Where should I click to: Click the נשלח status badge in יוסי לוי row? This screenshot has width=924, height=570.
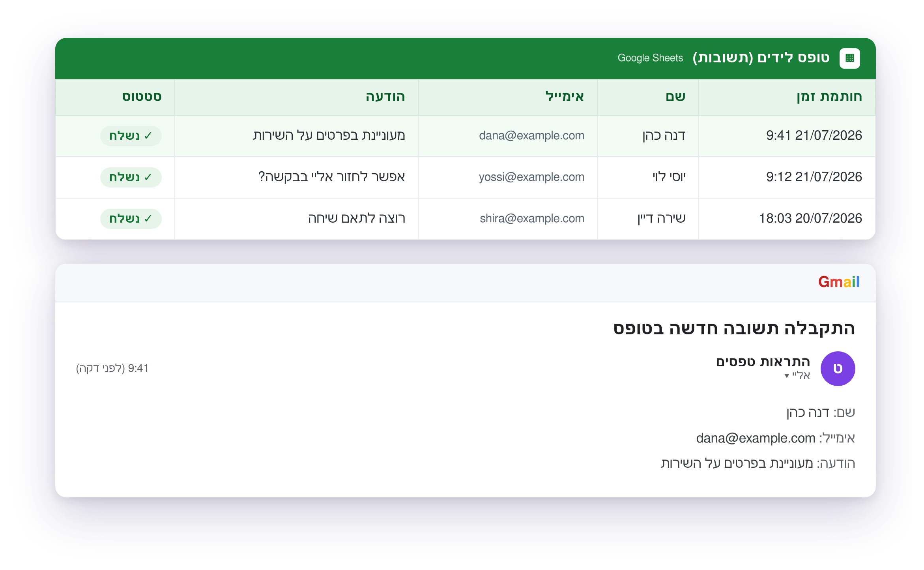[x=131, y=177]
